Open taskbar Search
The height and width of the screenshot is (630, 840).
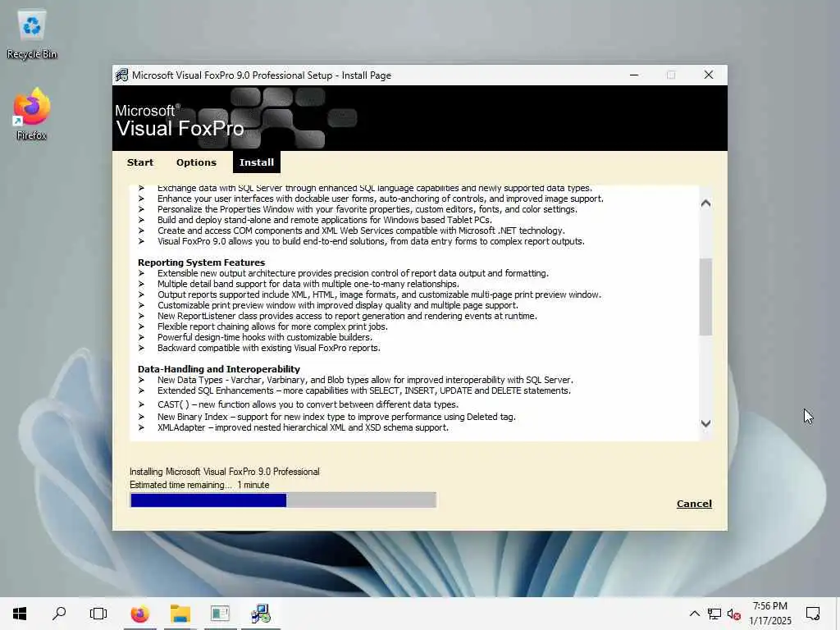click(59, 614)
